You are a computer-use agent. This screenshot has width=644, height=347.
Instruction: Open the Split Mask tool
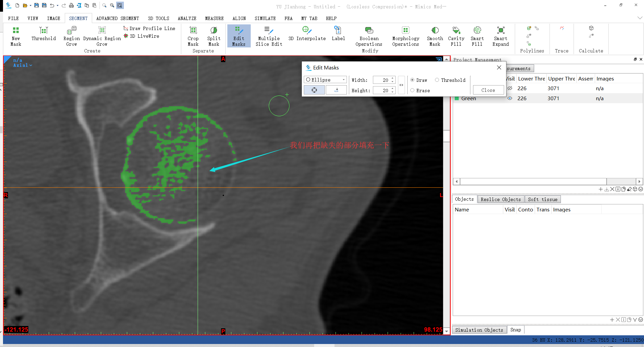point(214,36)
